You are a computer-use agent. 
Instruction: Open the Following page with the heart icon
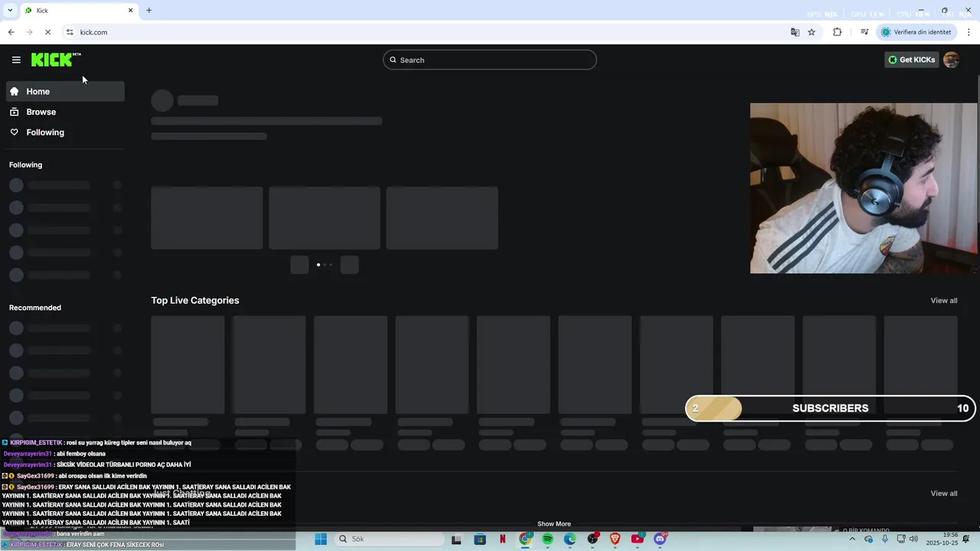pyautogui.click(x=65, y=132)
